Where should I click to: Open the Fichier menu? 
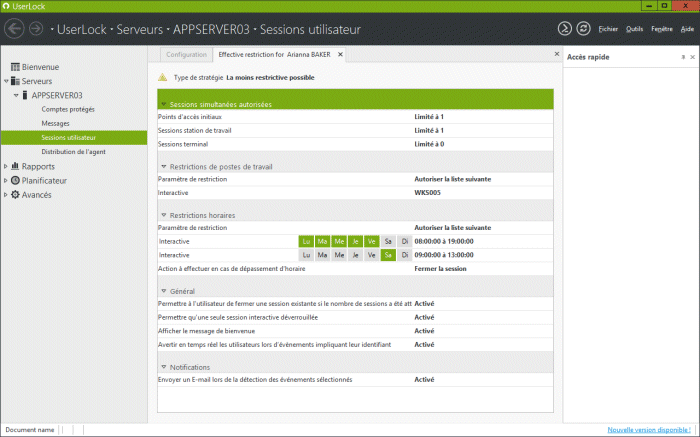pos(608,29)
